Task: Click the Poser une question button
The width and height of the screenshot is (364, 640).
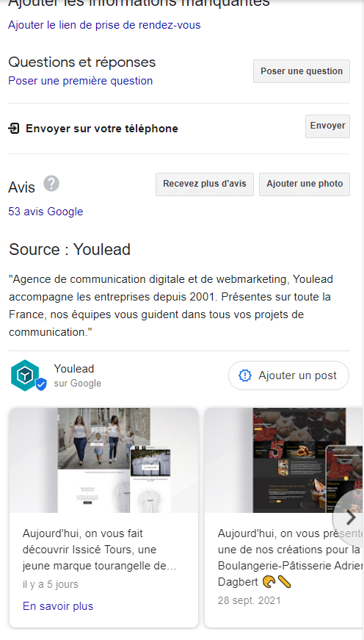Action: [302, 71]
